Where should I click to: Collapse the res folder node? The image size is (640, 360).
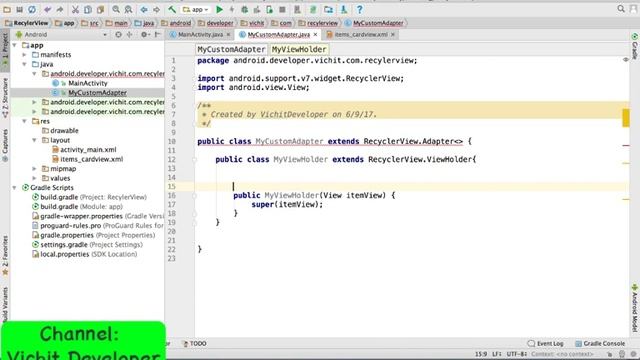pos(24,121)
